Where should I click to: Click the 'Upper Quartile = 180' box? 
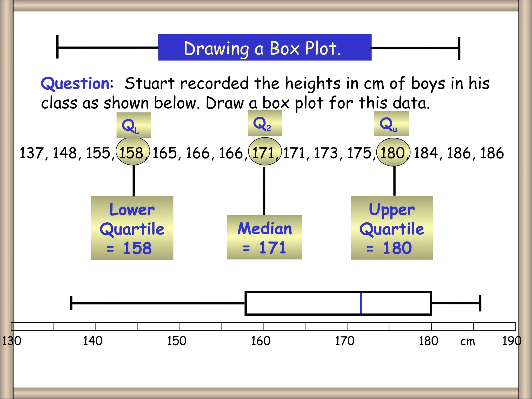pos(392,228)
